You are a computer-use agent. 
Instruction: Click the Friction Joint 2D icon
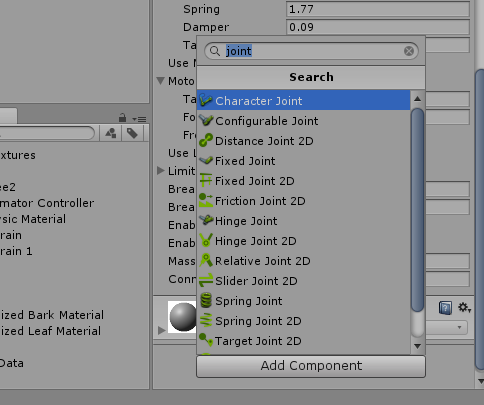click(x=206, y=200)
